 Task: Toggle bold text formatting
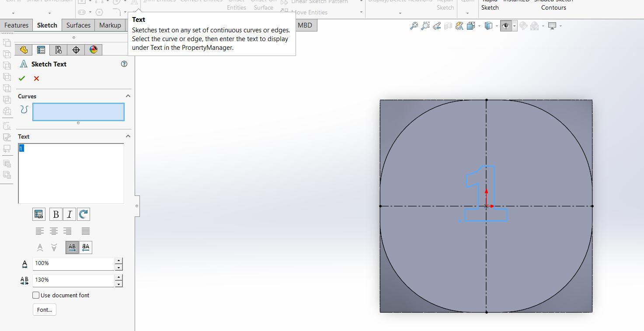coord(56,214)
